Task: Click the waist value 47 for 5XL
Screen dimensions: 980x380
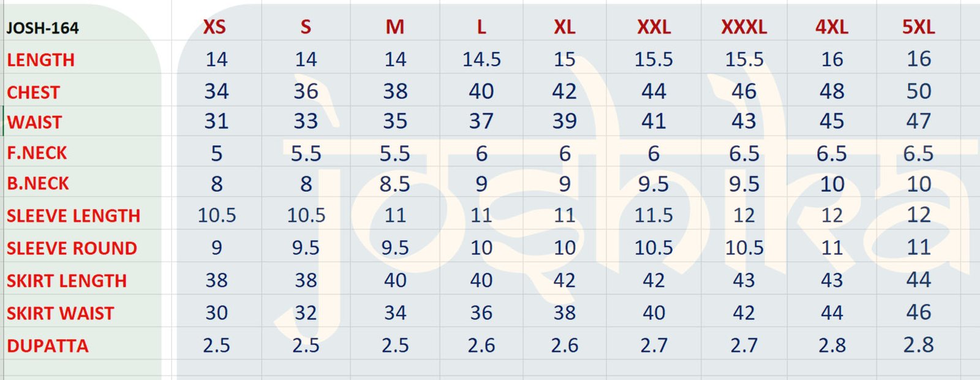Action: coord(918,121)
